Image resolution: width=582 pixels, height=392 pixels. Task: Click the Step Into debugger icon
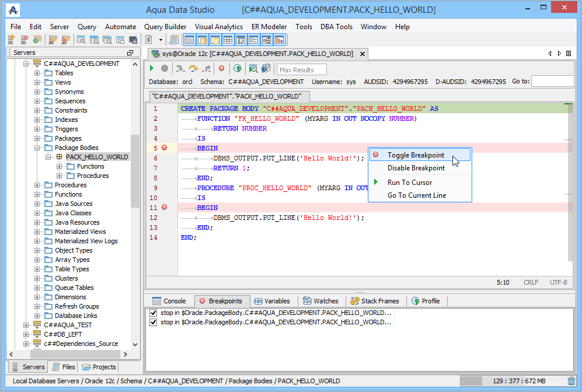pos(181,69)
